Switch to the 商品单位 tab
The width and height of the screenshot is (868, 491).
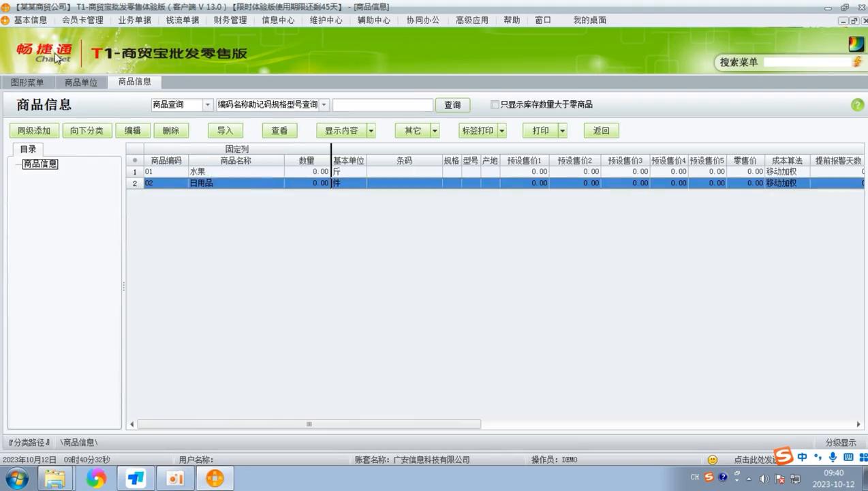80,81
